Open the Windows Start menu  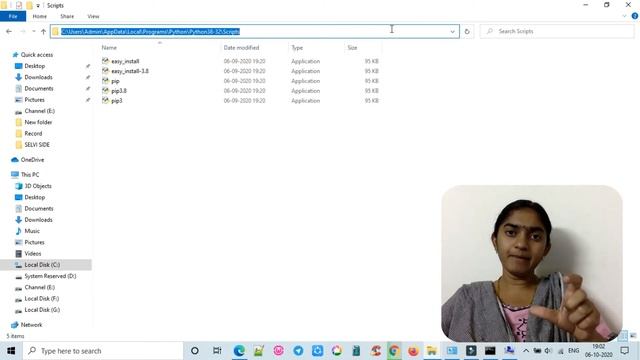(11, 351)
